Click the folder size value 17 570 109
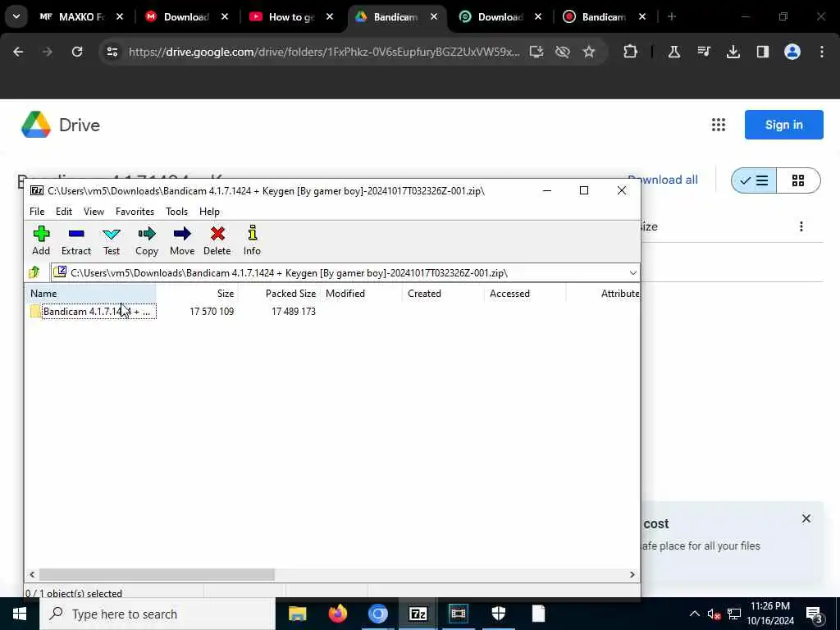The width and height of the screenshot is (840, 630). point(212,311)
